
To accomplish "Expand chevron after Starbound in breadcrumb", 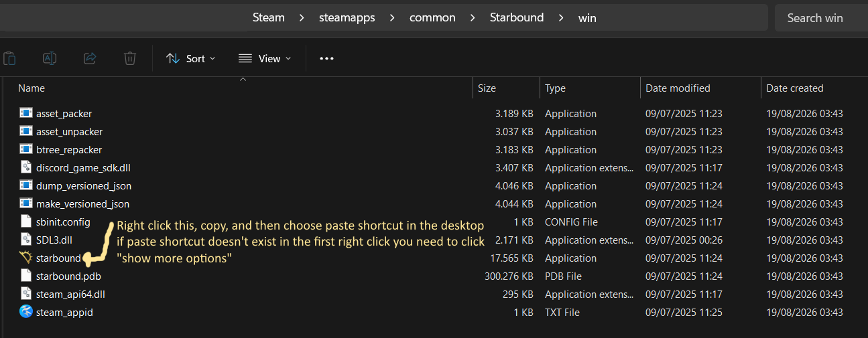I will click(x=561, y=18).
